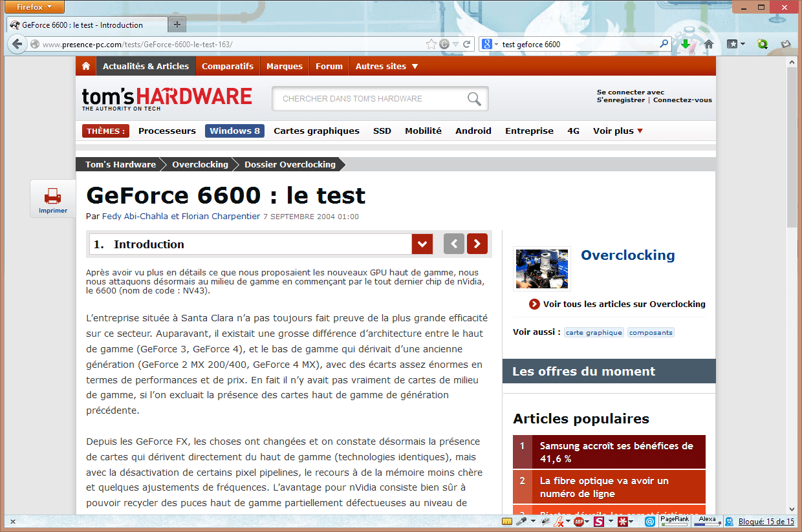Open the Overclocking breadcrumb link

coord(200,164)
